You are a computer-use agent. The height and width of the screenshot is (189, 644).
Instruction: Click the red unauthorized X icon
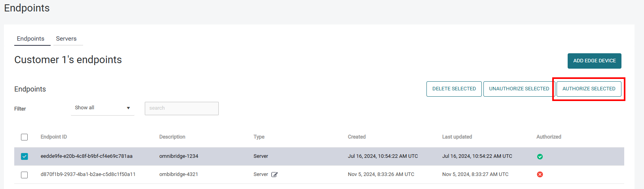540,174
